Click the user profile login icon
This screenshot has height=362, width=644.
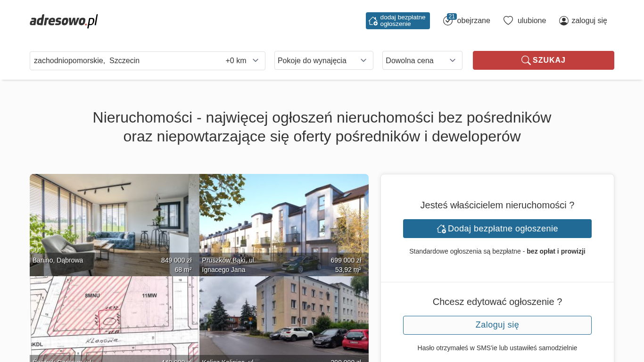[563, 21]
